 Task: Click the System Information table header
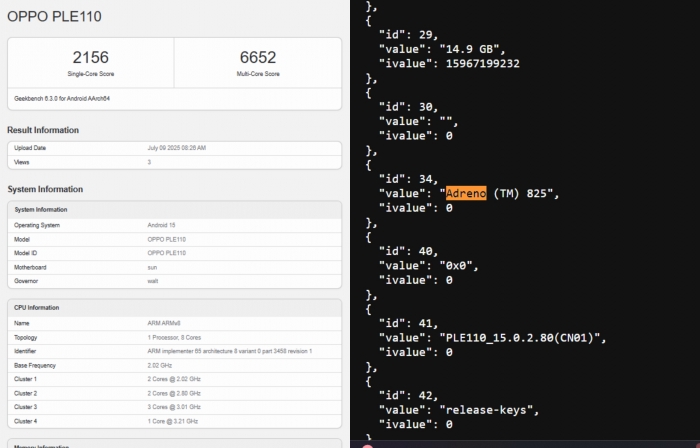tap(41, 210)
